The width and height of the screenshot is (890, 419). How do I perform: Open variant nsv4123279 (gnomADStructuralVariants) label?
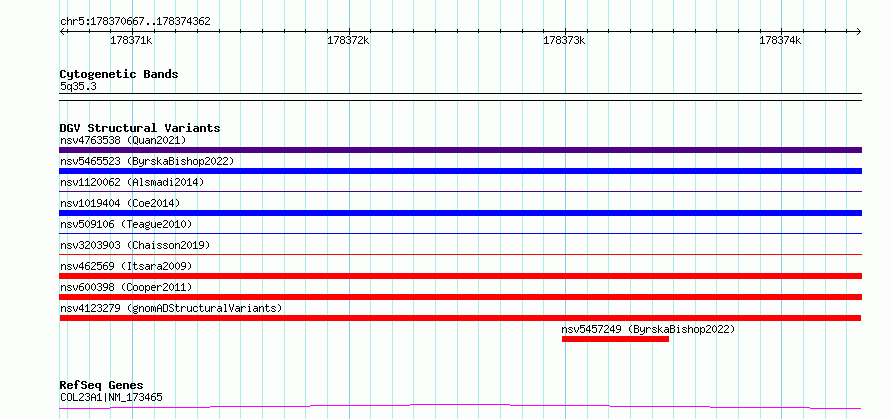coord(171,308)
